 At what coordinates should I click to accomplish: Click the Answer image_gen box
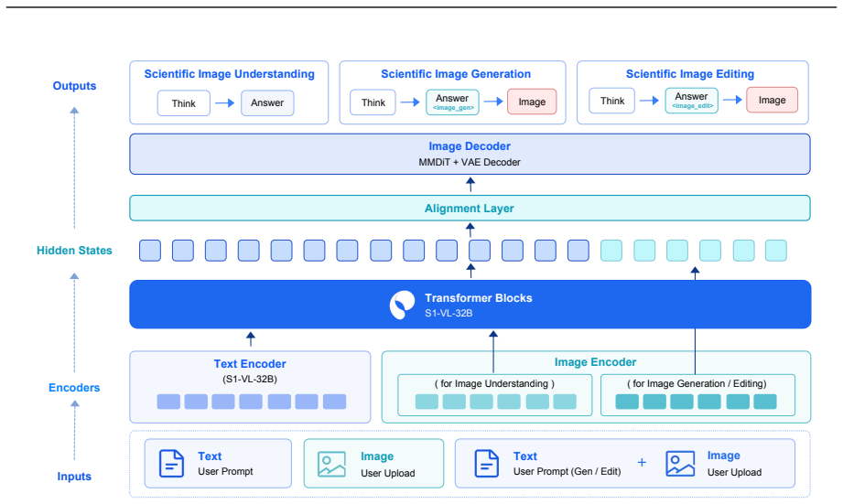(452, 102)
